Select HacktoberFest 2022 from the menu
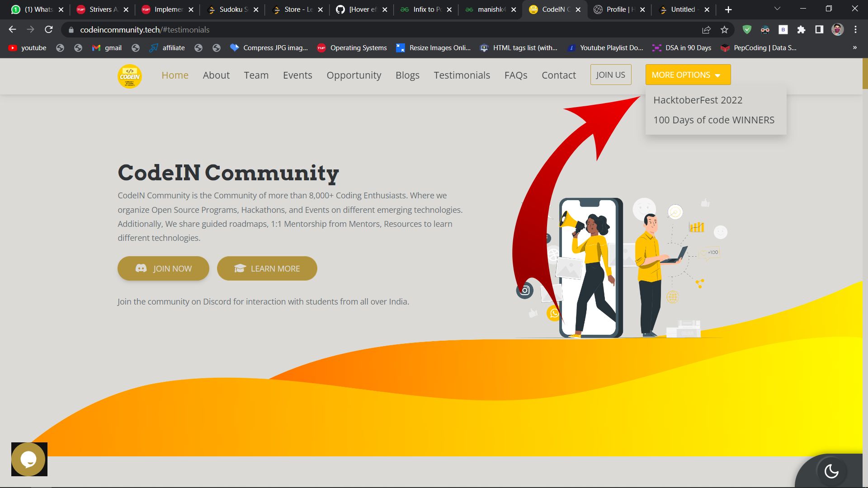The width and height of the screenshot is (868, 488). click(x=698, y=100)
